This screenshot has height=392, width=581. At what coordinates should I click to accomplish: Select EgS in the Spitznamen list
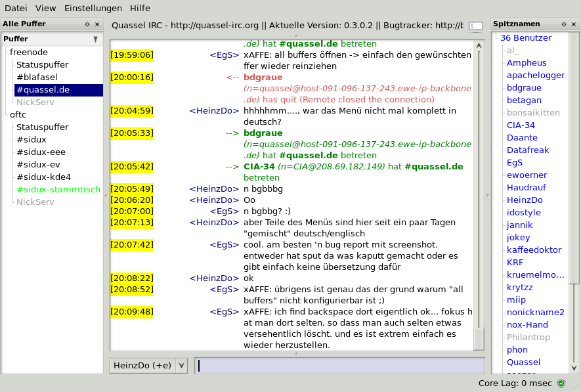click(515, 163)
